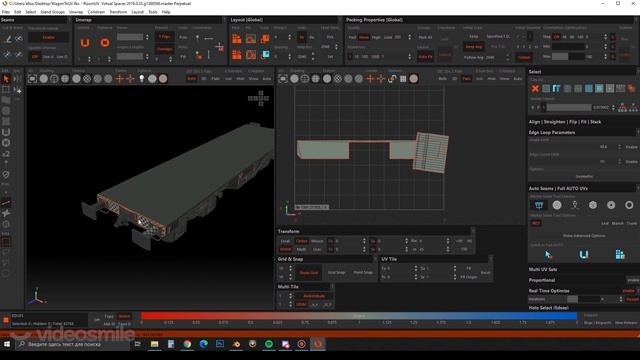Collapse the Packing Properties [Global] panel
Screen dimensions: 640x360
click(x=374, y=20)
